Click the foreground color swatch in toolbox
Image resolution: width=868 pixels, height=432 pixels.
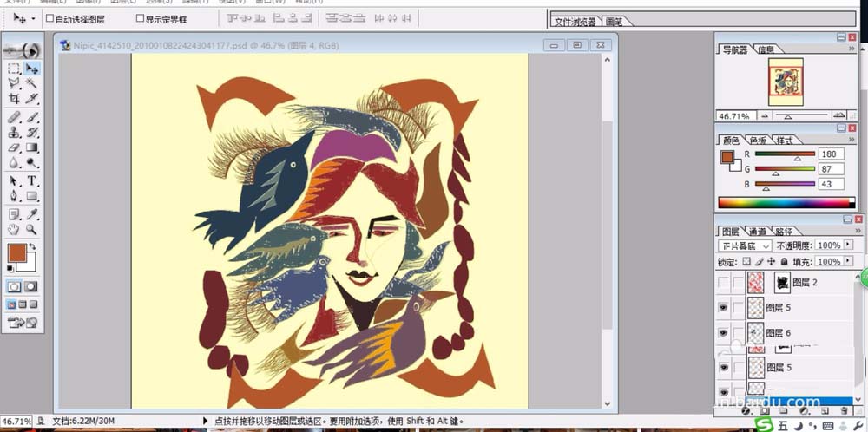pos(17,253)
